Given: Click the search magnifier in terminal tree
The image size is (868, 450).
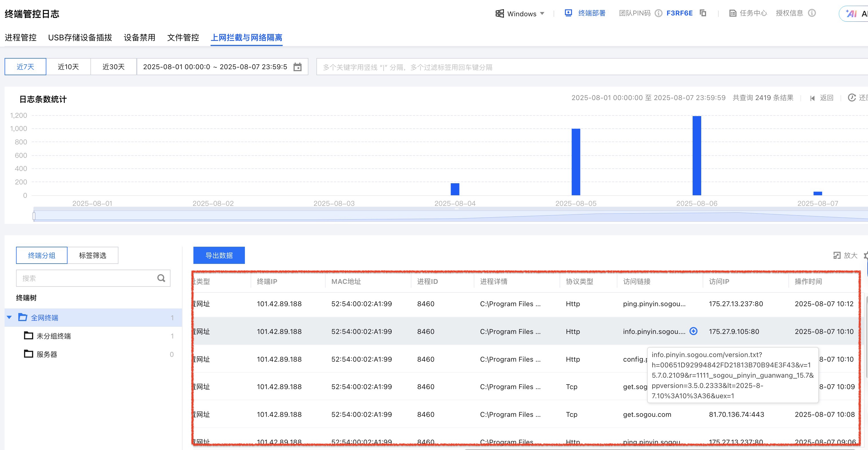Looking at the screenshot, I should coord(161,278).
